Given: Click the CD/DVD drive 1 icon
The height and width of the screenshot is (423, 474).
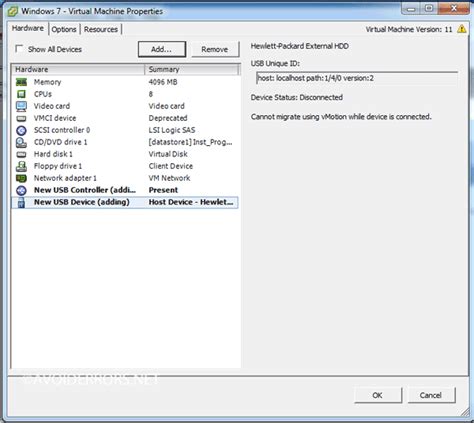Looking at the screenshot, I should 21,142.
